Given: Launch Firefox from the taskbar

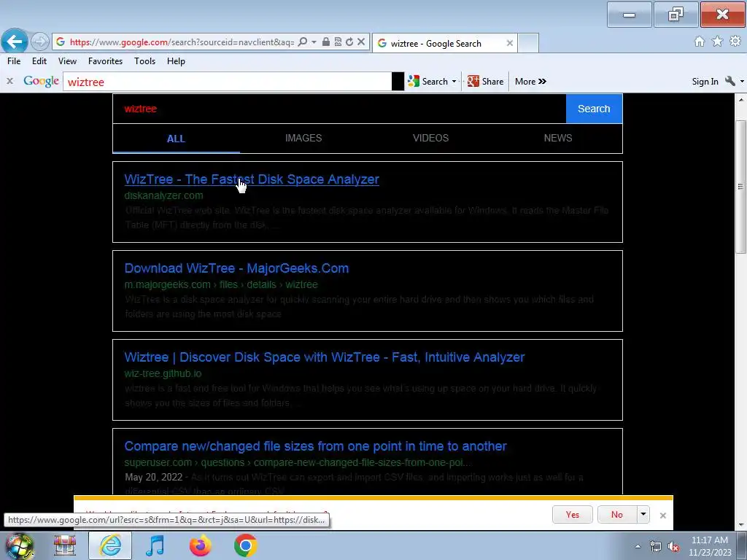Looking at the screenshot, I should (x=200, y=545).
